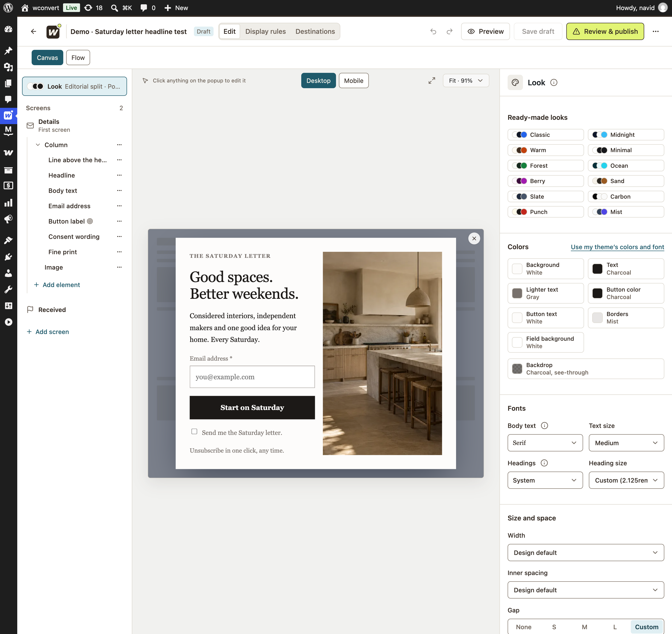Open the three-dot more options menu
The image size is (672, 634).
pos(655,31)
